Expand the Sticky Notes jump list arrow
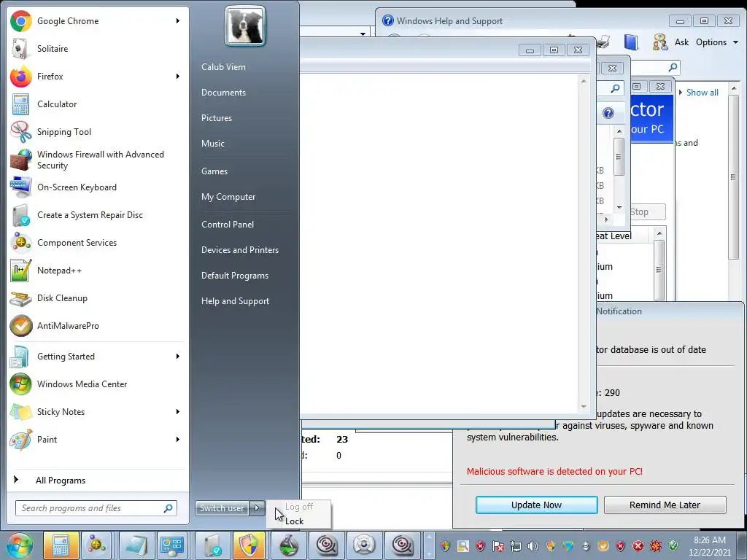 178,411
